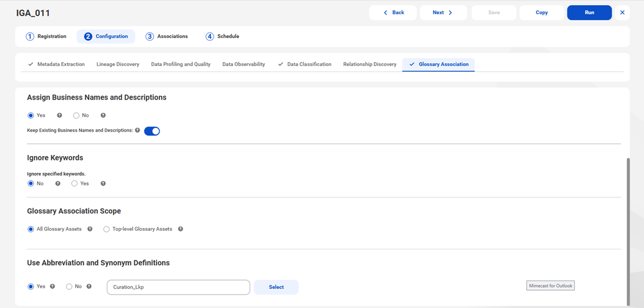This screenshot has height=308, width=644.
Task: Open help icon next to Ignore Keywords No option
Action: 58,183
